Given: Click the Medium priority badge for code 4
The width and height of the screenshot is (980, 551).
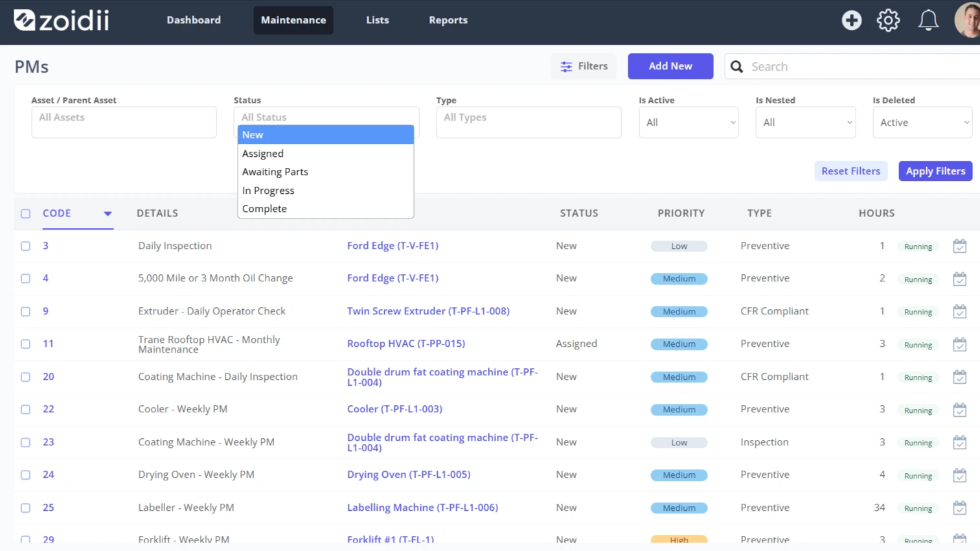Looking at the screenshot, I should tap(679, 279).
